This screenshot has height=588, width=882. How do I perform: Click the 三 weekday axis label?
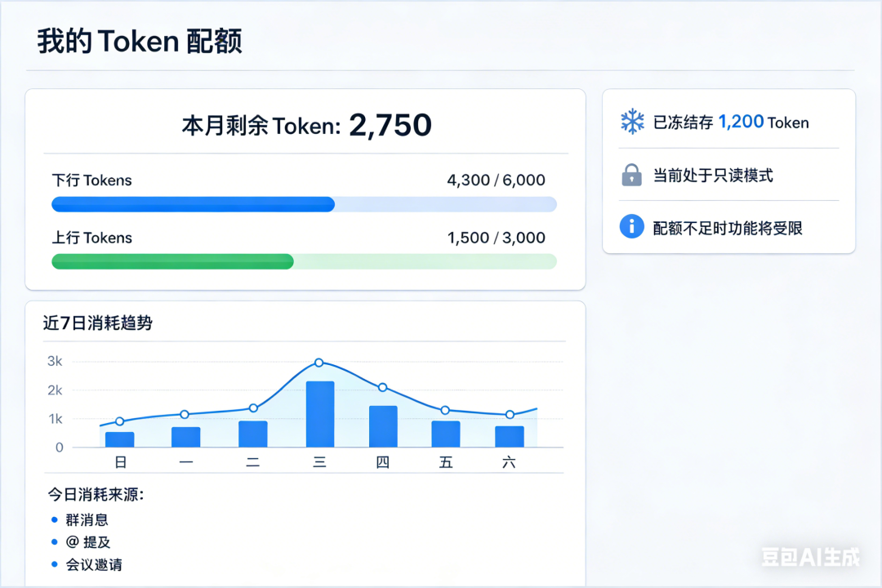[319, 462]
